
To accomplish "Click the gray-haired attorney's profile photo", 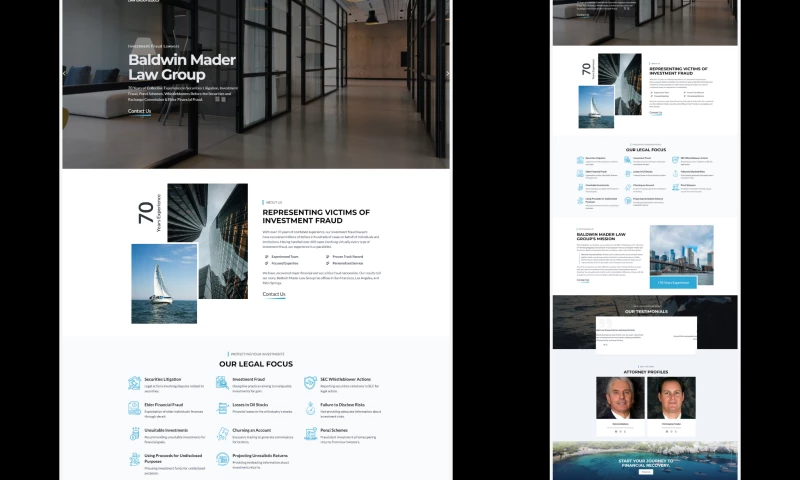I will 620,398.
